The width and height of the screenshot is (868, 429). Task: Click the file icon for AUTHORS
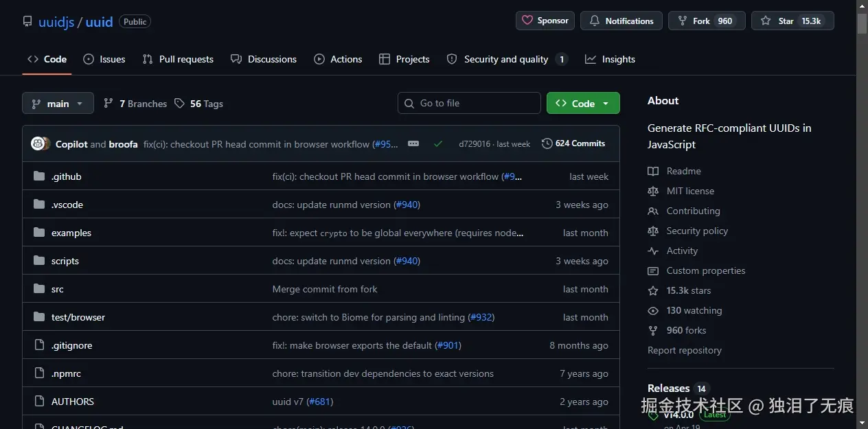point(39,402)
